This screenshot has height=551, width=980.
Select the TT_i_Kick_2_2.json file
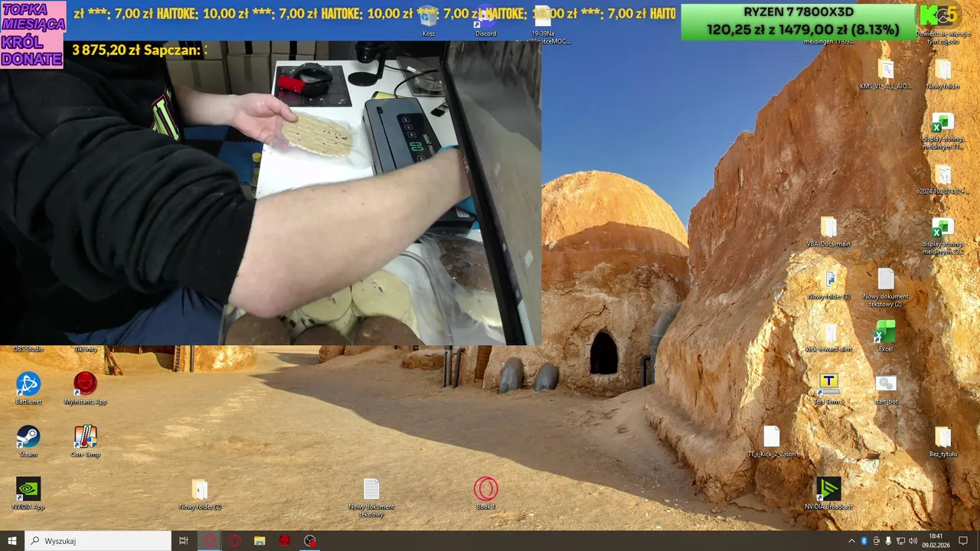[x=772, y=442]
